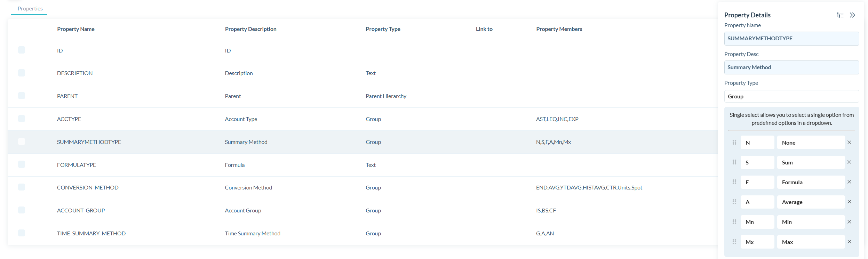Sort by the Property Name column header
This screenshot has height=259, width=868.
pos(75,29)
